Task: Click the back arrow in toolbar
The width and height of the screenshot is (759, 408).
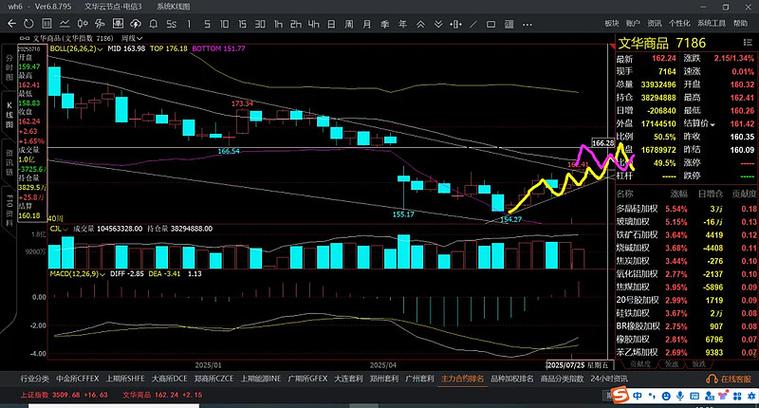Action: tap(9, 24)
